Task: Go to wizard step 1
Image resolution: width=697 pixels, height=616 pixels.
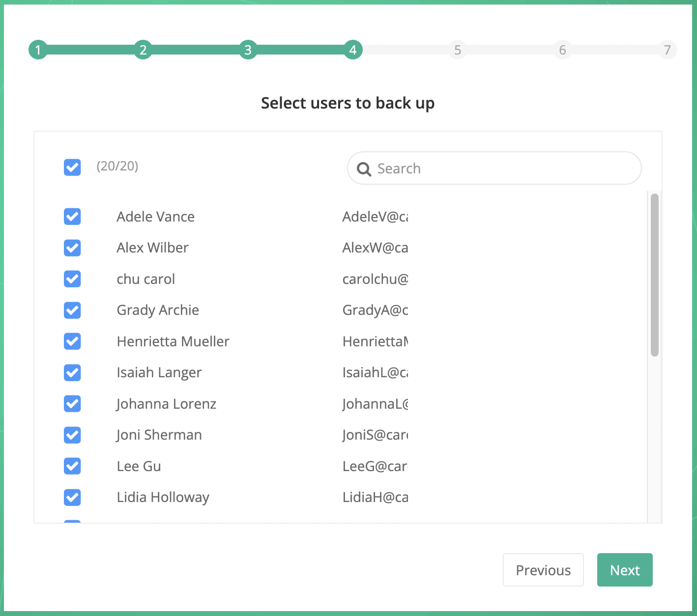Action: (38, 50)
